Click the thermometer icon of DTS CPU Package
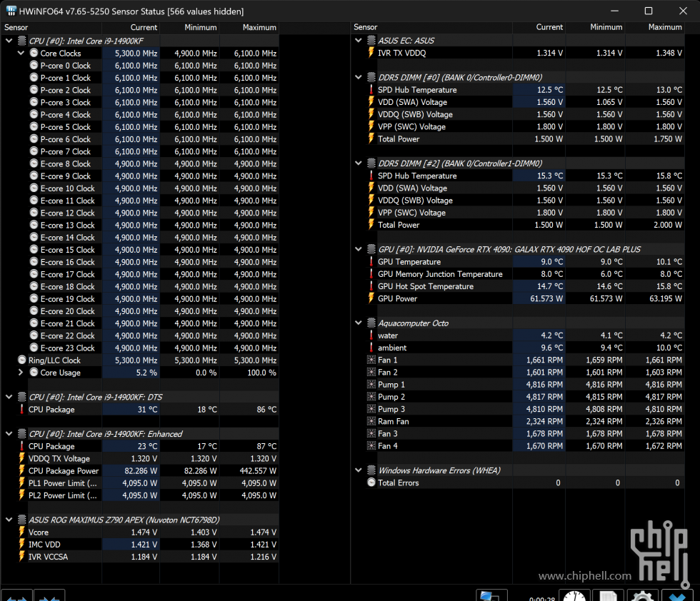 point(21,409)
